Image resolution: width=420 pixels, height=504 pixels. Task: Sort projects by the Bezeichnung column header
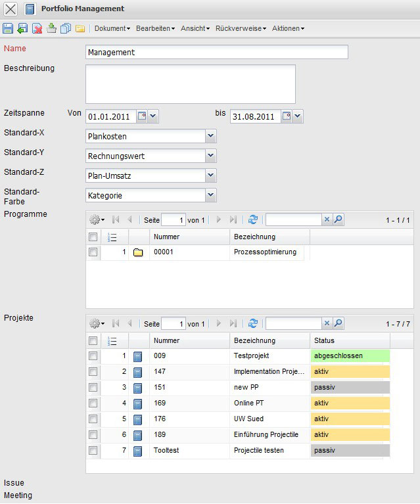click(255, 340)
